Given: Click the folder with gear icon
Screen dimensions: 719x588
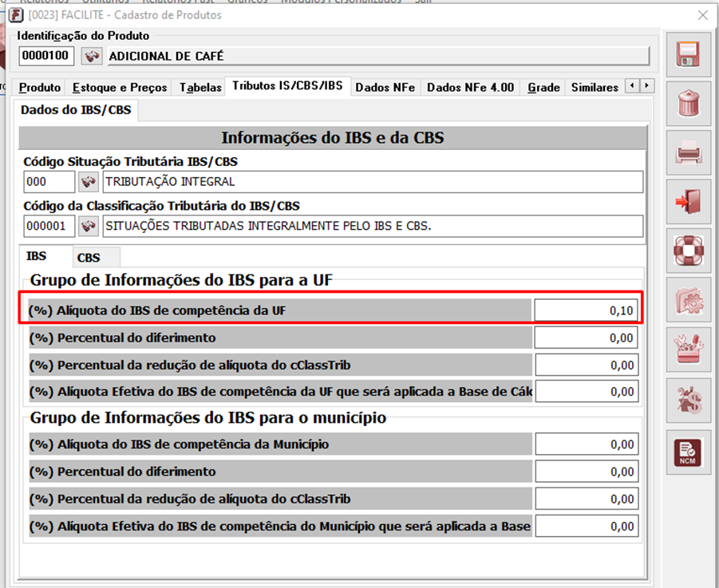Looking at the screenshot, I should 688,301.
